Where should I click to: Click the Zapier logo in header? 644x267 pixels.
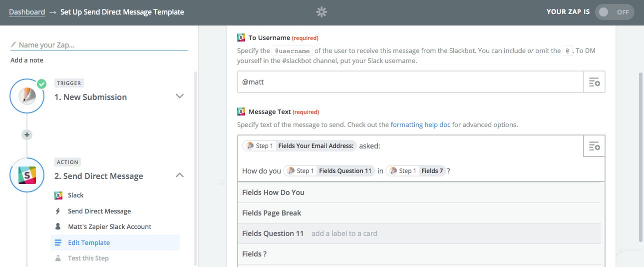(322, 12)
